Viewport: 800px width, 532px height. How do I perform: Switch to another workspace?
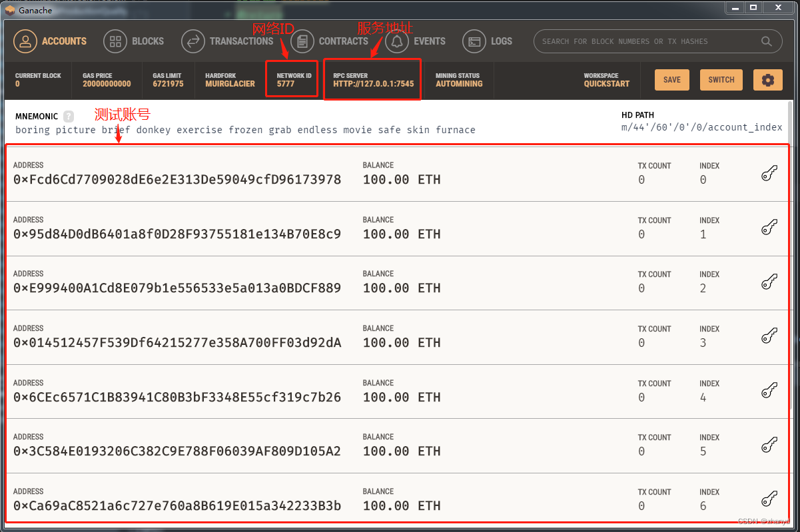coord(721,80)
